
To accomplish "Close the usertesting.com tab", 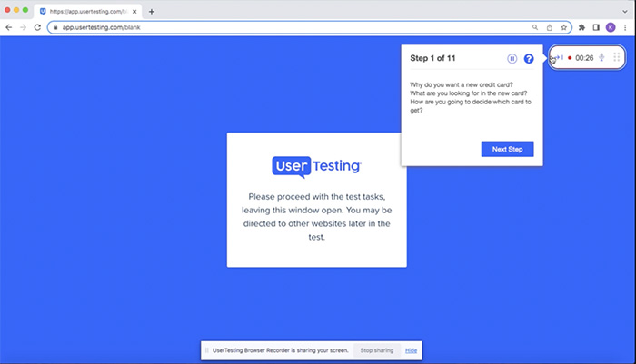I will 134,12.
